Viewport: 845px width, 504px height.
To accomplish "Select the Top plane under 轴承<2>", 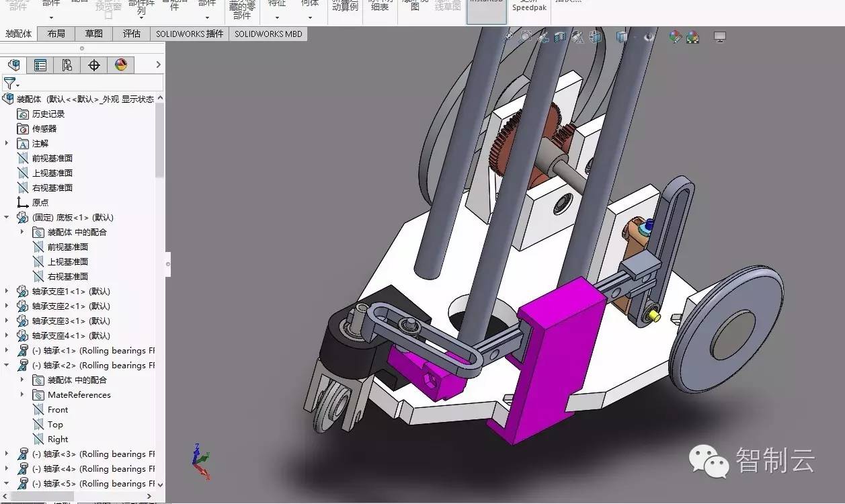I will 55,424.
